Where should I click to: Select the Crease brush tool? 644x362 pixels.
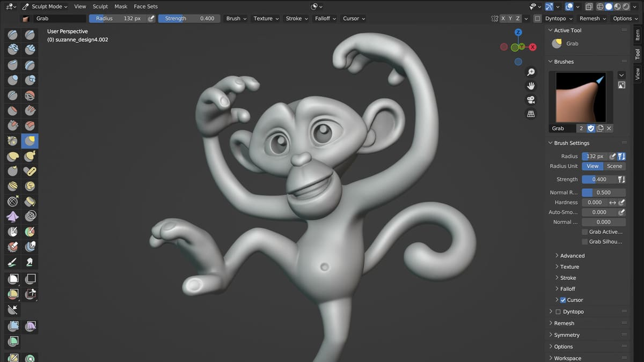pyautogui.click(x=13, y=96)
